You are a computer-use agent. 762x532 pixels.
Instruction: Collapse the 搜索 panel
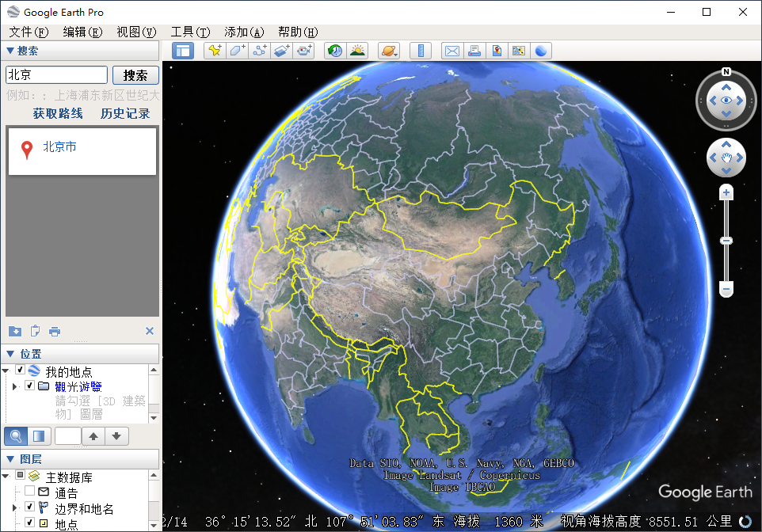point(10,51)
